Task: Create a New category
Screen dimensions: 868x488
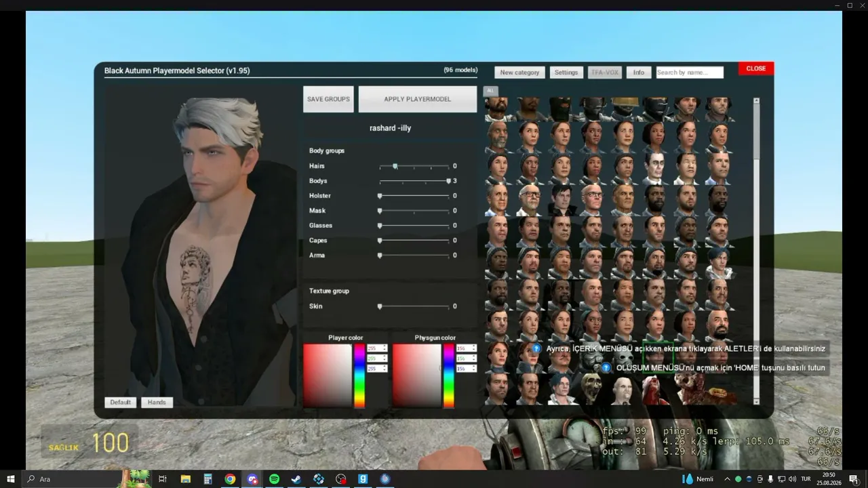Action: point(519,73)
